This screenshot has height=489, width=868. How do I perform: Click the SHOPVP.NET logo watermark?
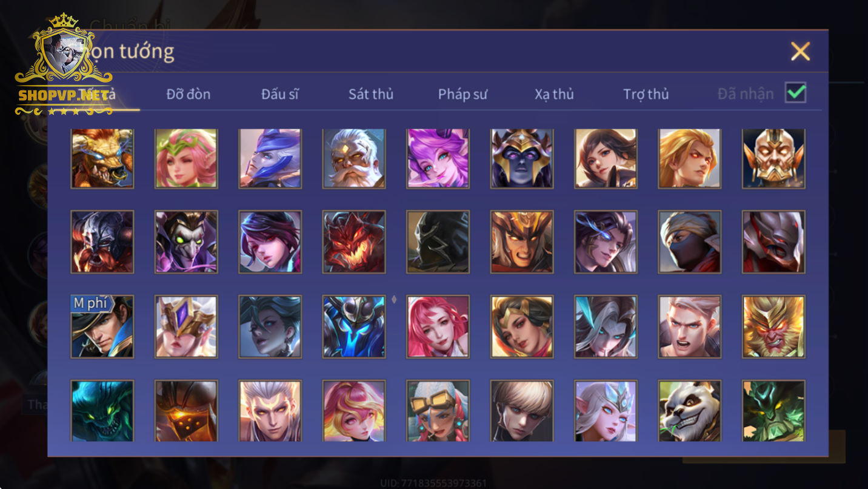[64, 64]
